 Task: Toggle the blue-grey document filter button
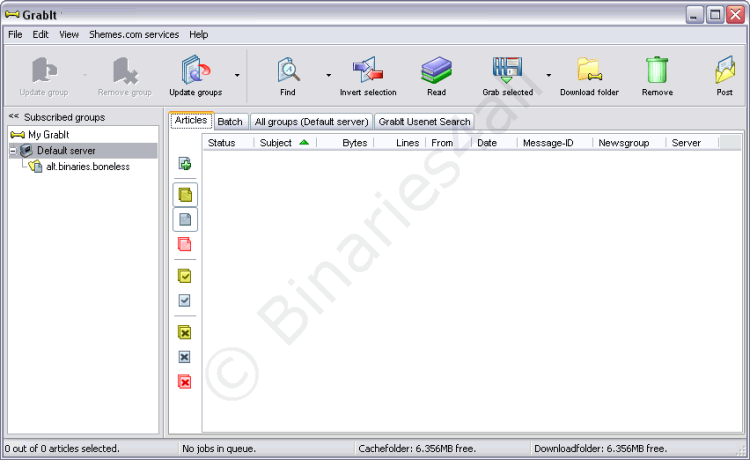tap(185, 219)
